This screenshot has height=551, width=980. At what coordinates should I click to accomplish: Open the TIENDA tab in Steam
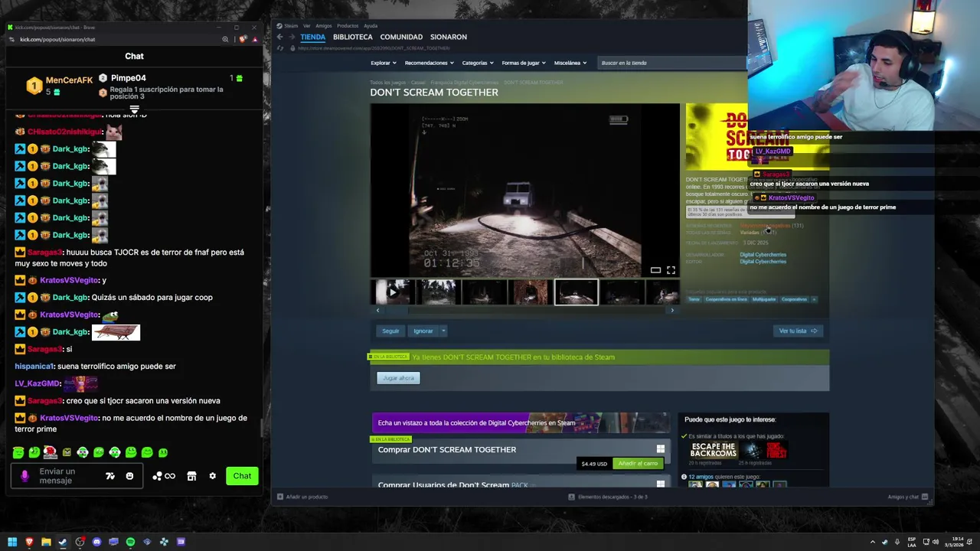(312, 37)
